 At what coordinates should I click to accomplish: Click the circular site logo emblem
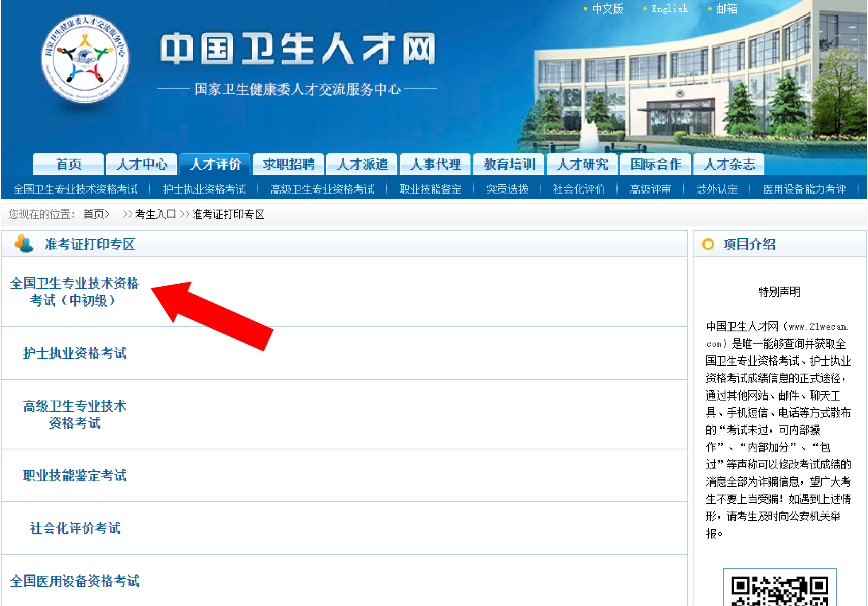pos(85,58)
